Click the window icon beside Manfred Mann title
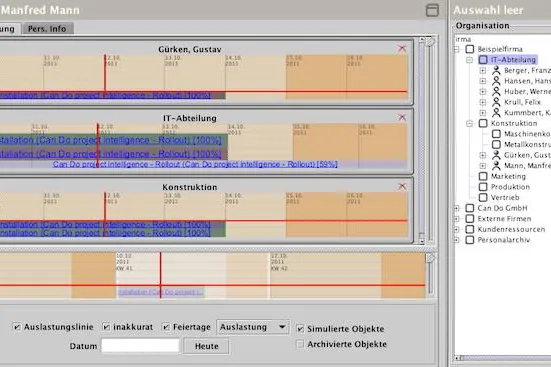Screen dimensions: 551x367 432,10
